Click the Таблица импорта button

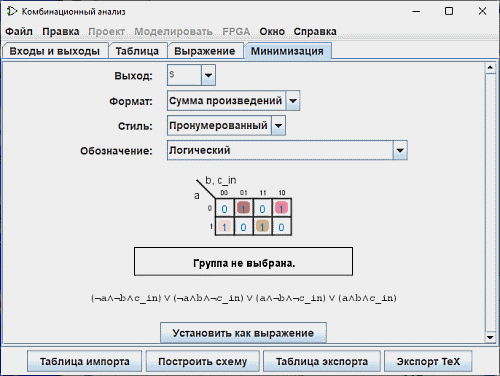coord(85,361)
